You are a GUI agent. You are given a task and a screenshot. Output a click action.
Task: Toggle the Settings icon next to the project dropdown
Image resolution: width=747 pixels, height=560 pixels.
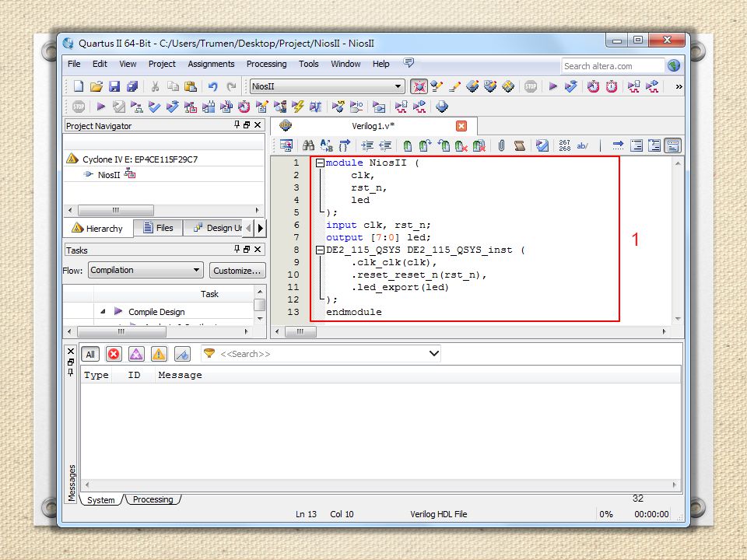pos(419,86)
